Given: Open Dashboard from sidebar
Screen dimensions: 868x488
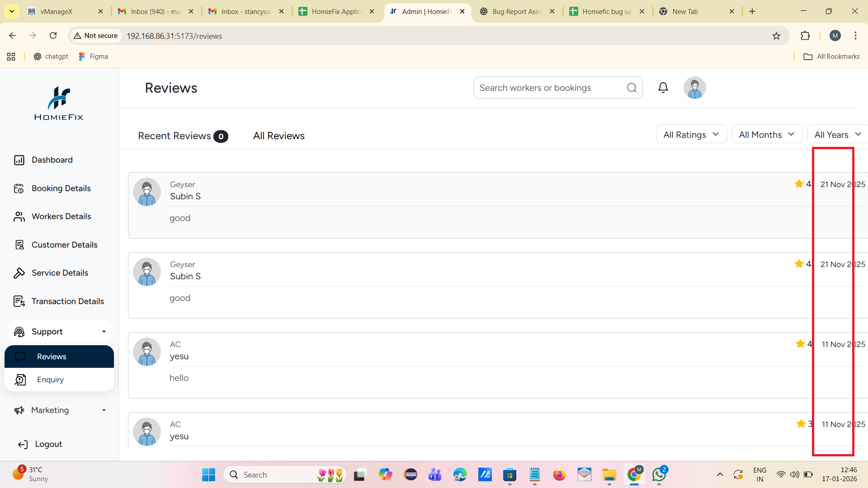Looking at the screenshot, I should (52, 160).
